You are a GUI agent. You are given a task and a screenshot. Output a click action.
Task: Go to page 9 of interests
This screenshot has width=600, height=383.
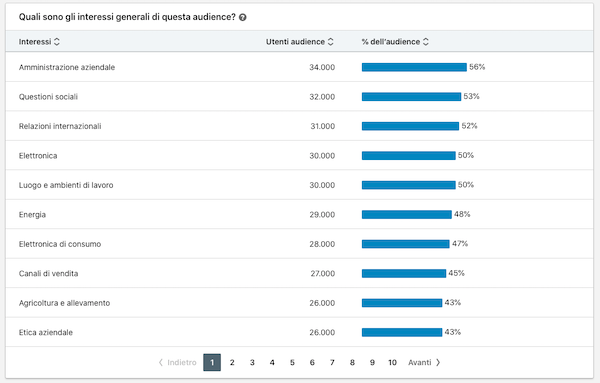372,362
